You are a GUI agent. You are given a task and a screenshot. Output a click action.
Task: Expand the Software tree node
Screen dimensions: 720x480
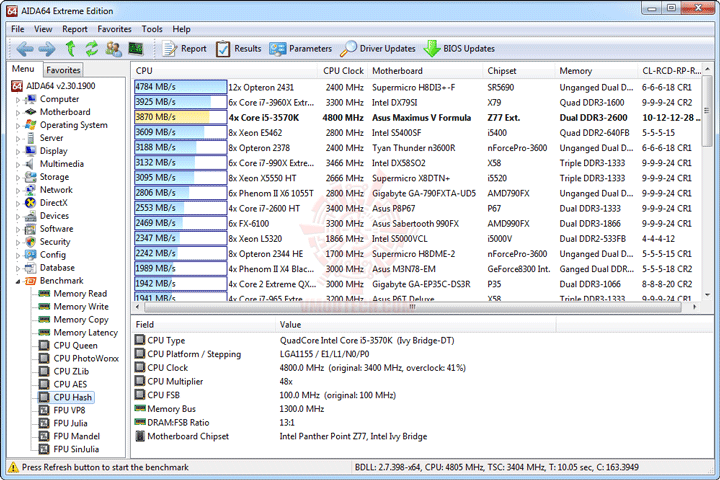18,229
